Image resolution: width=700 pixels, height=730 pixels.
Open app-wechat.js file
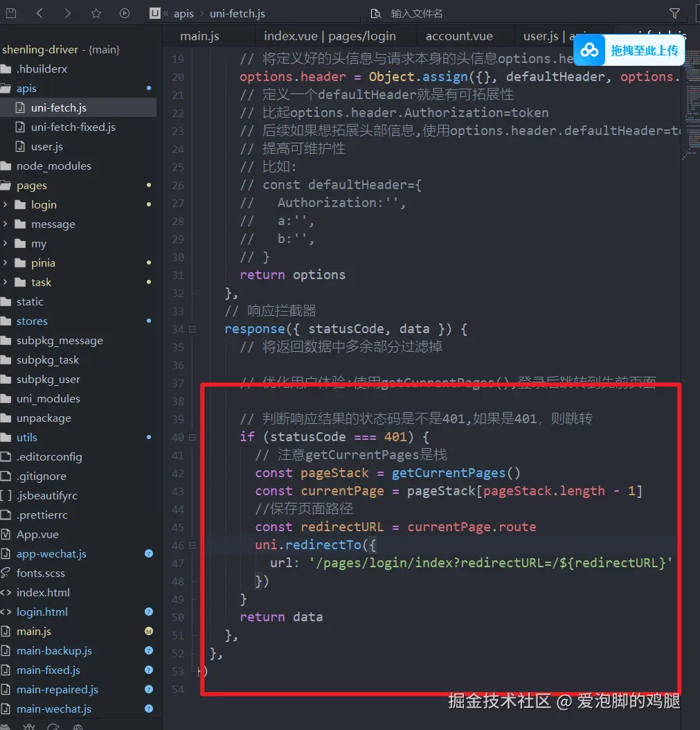51,554
